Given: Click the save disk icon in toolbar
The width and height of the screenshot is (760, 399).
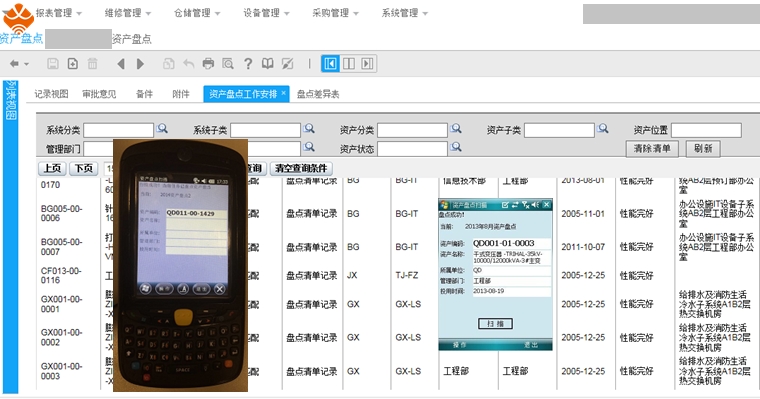Looking at the screenshot, I should [53, 64].
